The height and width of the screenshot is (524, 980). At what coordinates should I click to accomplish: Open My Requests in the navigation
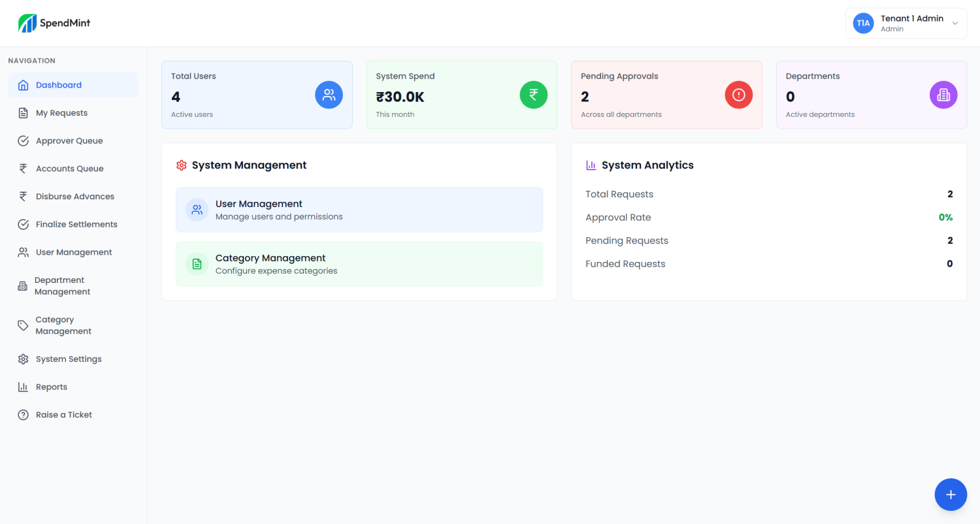click(x=61, y=113)
